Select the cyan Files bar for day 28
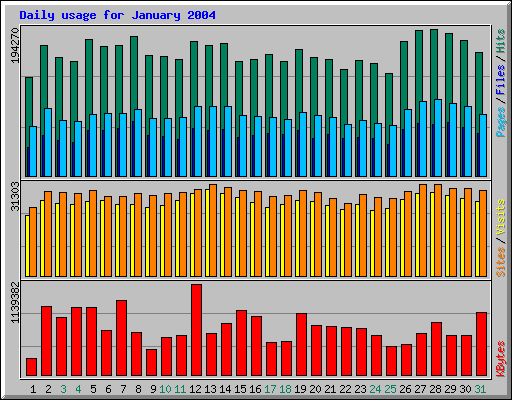The height and width of the screenshot is (400, 512). (438, 138)
